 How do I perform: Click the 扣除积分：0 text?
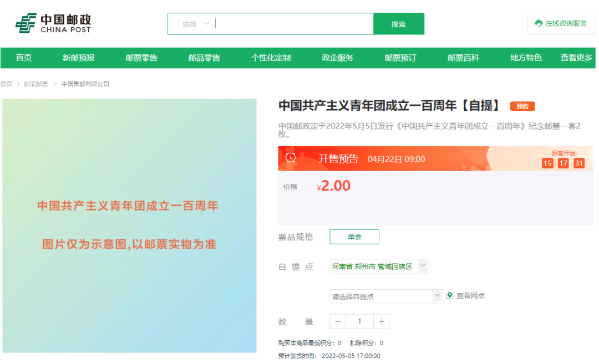tap(367, 343)
